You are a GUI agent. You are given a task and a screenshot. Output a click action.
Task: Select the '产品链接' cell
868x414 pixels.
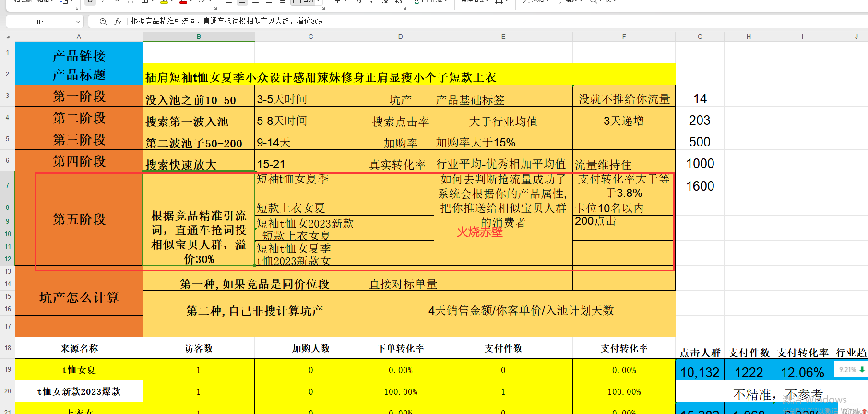(x=79, y=53)
